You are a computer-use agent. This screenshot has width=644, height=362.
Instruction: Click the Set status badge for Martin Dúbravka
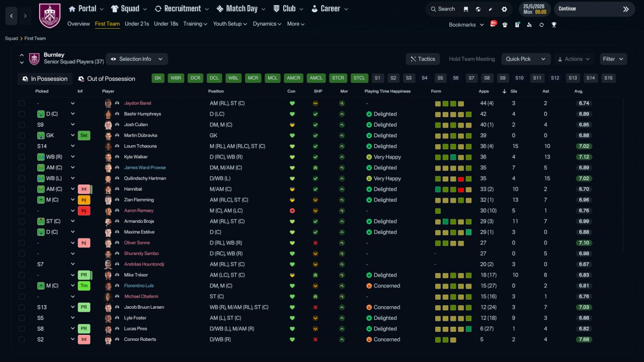tap(84, 135)
